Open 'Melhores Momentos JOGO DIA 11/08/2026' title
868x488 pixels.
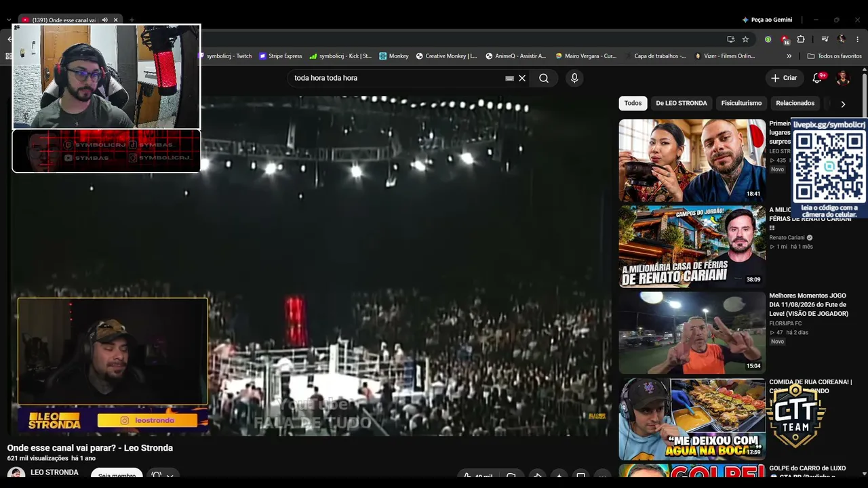(x=808, y=305)
